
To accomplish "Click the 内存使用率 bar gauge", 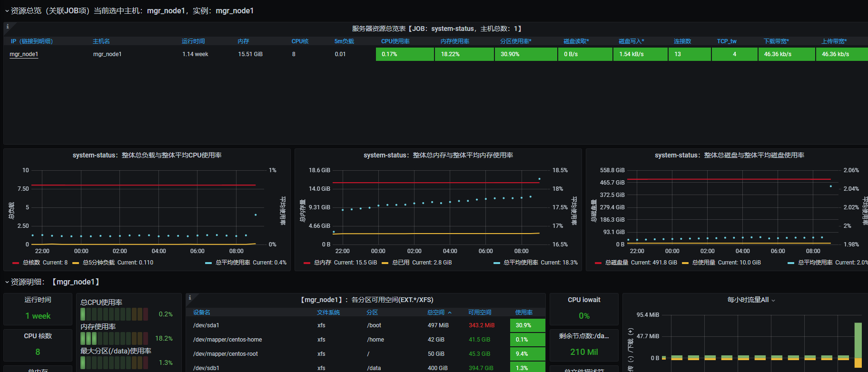I will (x=114, y=338).
